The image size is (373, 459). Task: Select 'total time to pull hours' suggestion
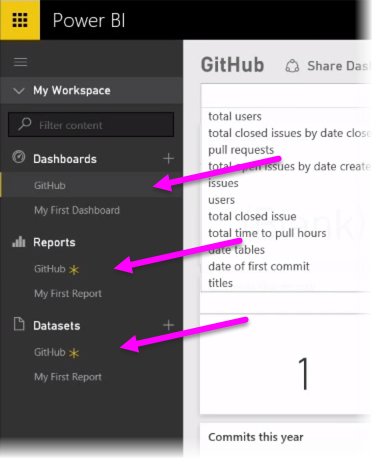pos(267,233)
